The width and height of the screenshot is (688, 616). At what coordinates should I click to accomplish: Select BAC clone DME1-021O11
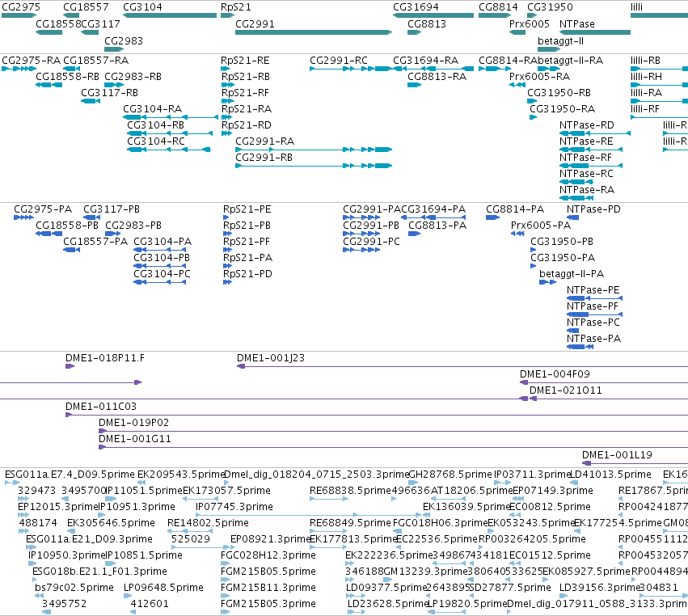(x=609, y=399)
